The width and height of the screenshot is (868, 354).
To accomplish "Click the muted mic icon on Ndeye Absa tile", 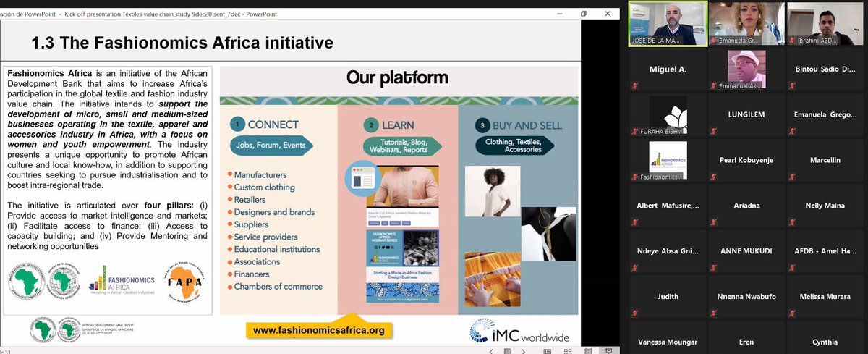I will pyautogui.click(x=634, y=269).
